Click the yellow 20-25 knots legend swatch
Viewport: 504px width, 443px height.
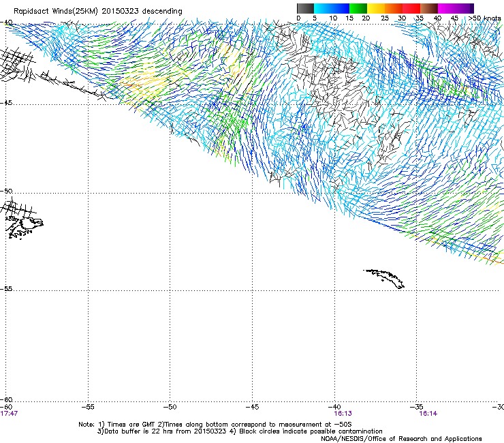(376, 8)
